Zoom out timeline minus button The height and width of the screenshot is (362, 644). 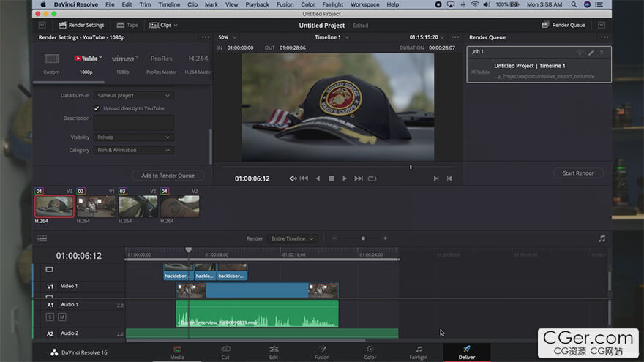[334, 238]
